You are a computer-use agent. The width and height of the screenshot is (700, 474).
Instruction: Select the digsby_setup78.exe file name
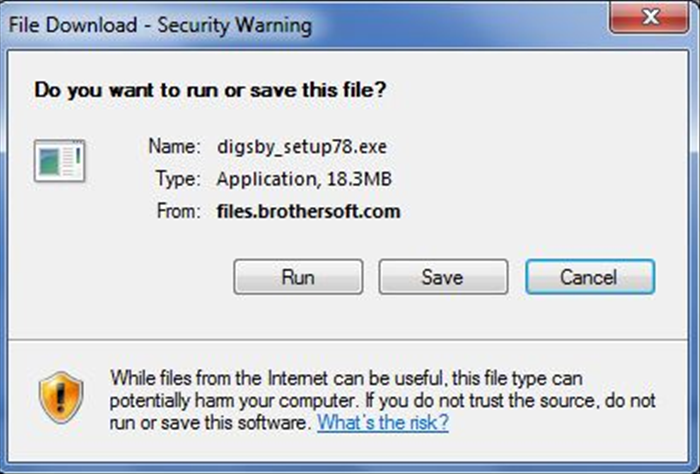[301, 146]
